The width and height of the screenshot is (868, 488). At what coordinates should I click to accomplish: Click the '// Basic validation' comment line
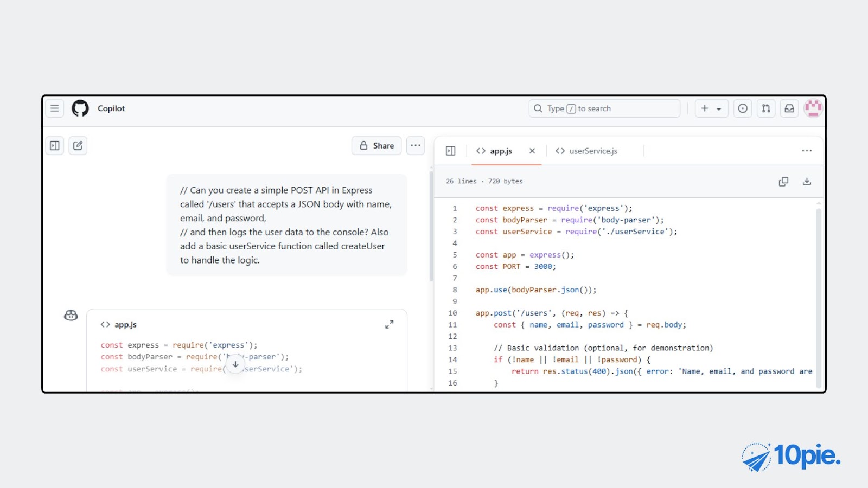click(603, 348)
